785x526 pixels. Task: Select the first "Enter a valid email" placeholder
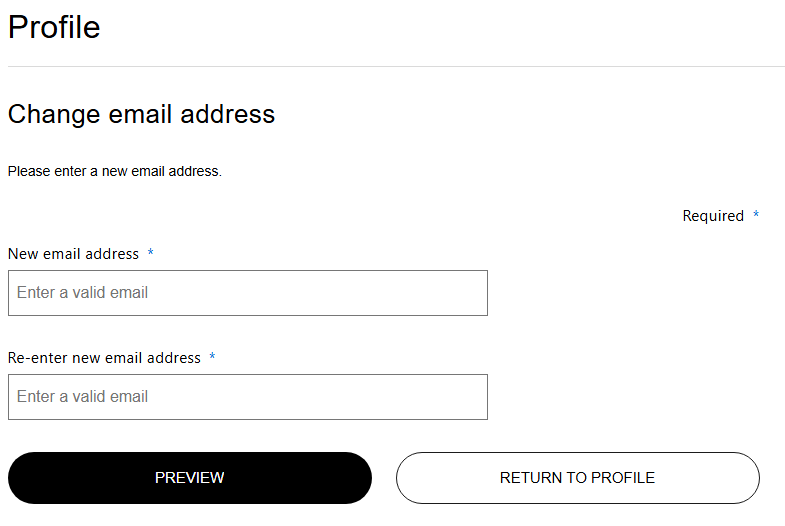tap(82, 293)
